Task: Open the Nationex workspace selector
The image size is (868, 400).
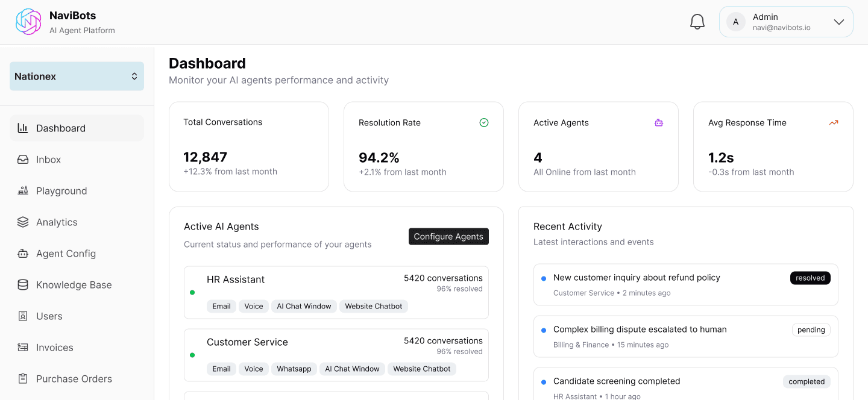Action: pos(77,76)
